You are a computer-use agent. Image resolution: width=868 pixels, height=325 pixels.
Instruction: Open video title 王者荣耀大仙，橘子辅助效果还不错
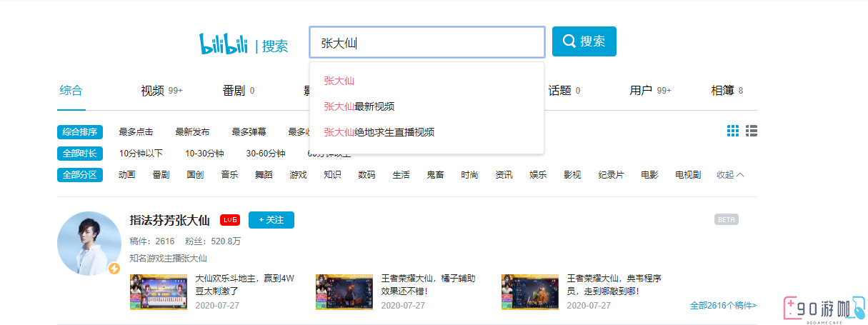[x=428, y=285]
